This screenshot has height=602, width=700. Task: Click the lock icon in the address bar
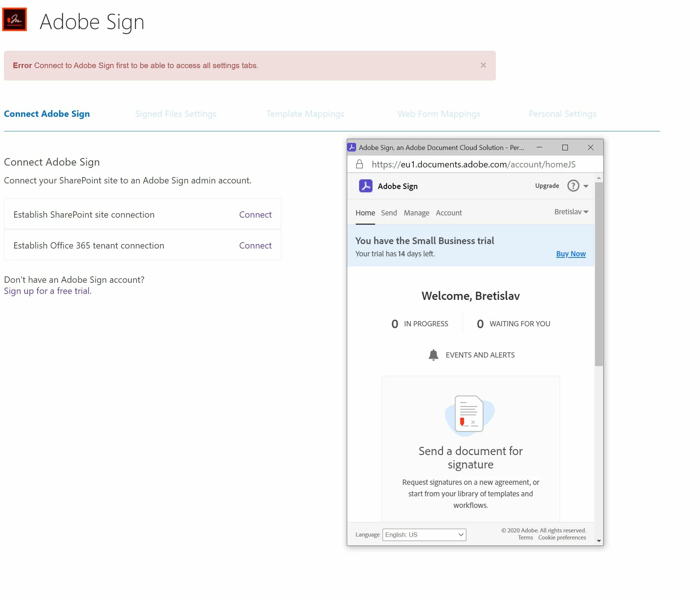click(359, 164)
